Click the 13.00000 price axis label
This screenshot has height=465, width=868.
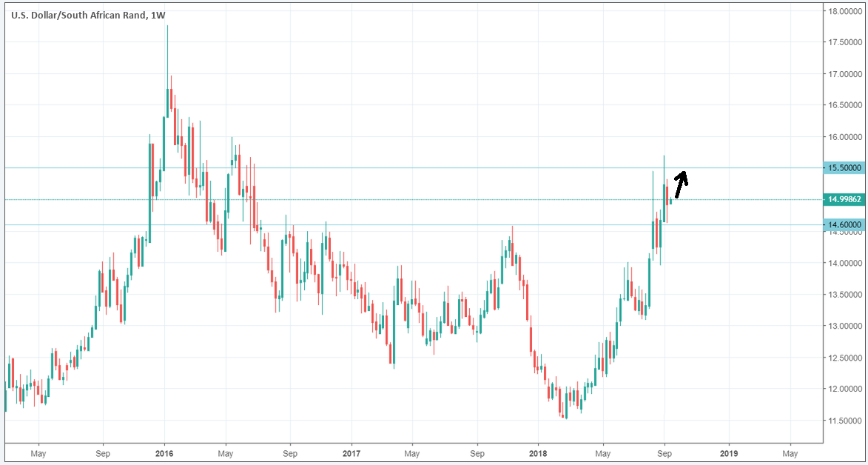pyautogui.click(x=845, y=326)
